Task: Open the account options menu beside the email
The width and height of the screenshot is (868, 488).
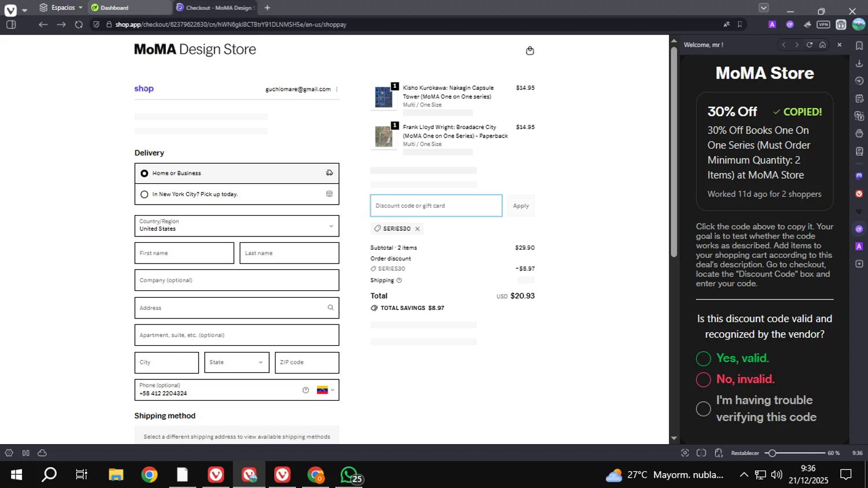Action: (337, 89)
